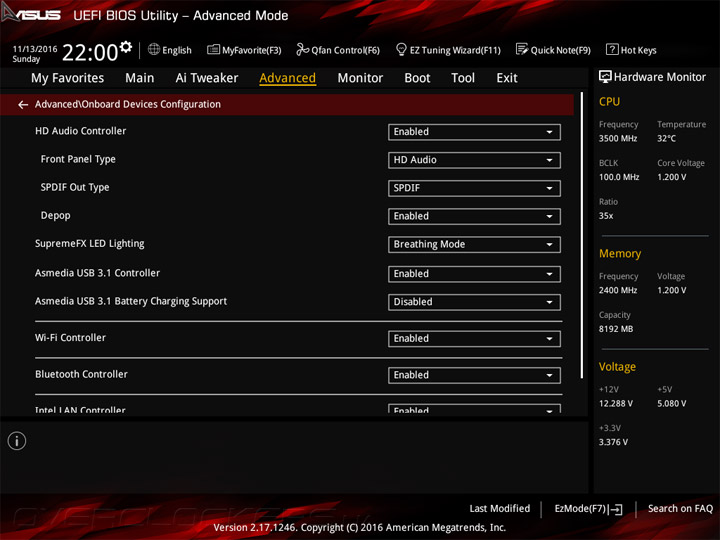Screen dimensions: 720x540
Task: Open Depop setting dropdown
Action: tap(474, 216)
